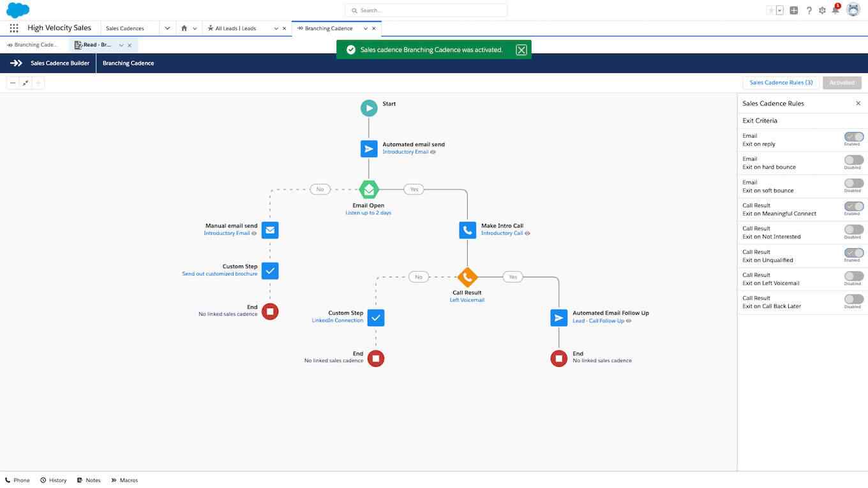The width and height of the screenshot is (868, 488).
Task: Close the Read - Br... subtab
Action: pos(130,45)
